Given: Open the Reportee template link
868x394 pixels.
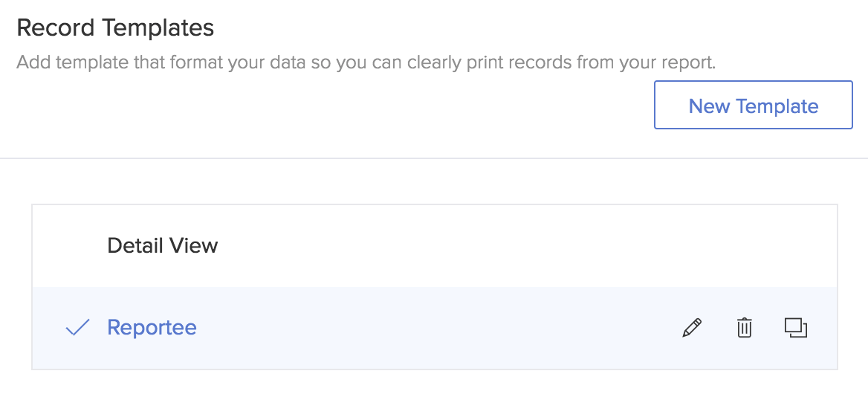Looking at the screenshot, I should (x=152, y=327).
